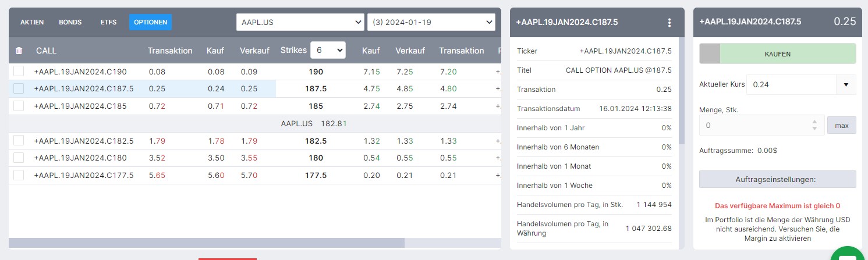This screenshot has width=868, height=260.
Task: Click the CALL column header
Action: pyautogui.click(x=46, y=51)
